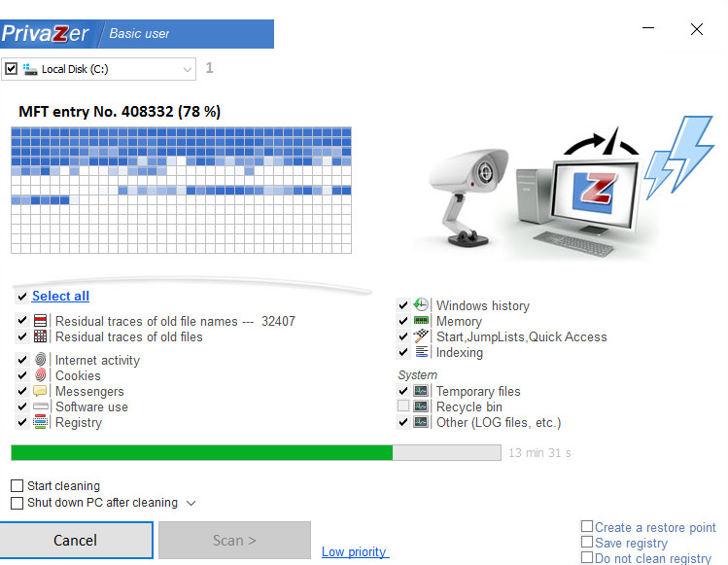Click the MFT entry No. 408332 heading
The width and height of the screenshot is (728, 565).
[120, 112]
